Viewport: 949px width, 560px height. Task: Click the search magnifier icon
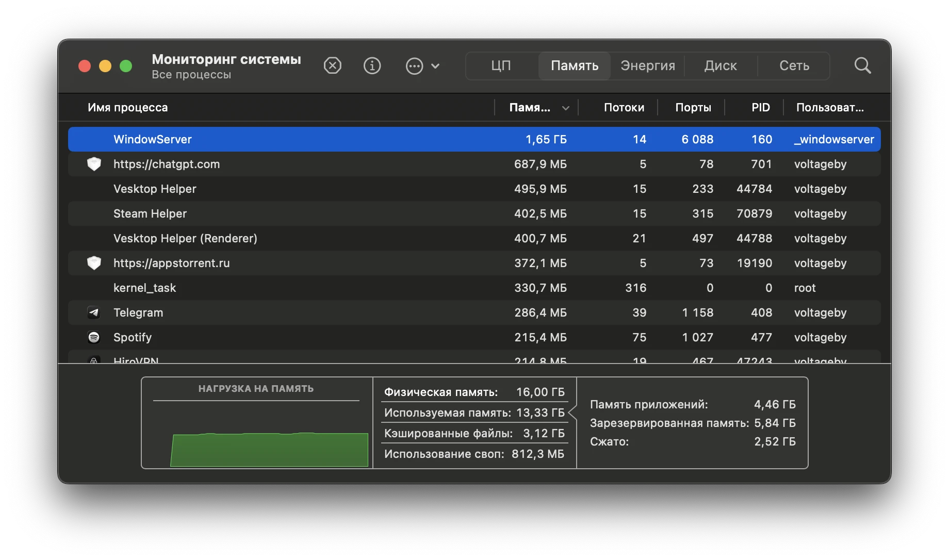862,66
